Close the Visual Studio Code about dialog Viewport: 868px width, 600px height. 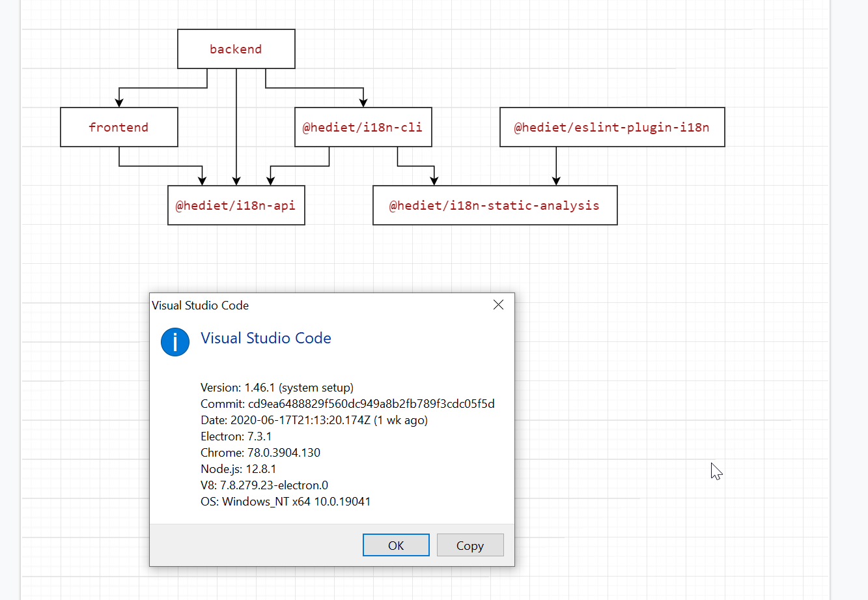[498, 304]
